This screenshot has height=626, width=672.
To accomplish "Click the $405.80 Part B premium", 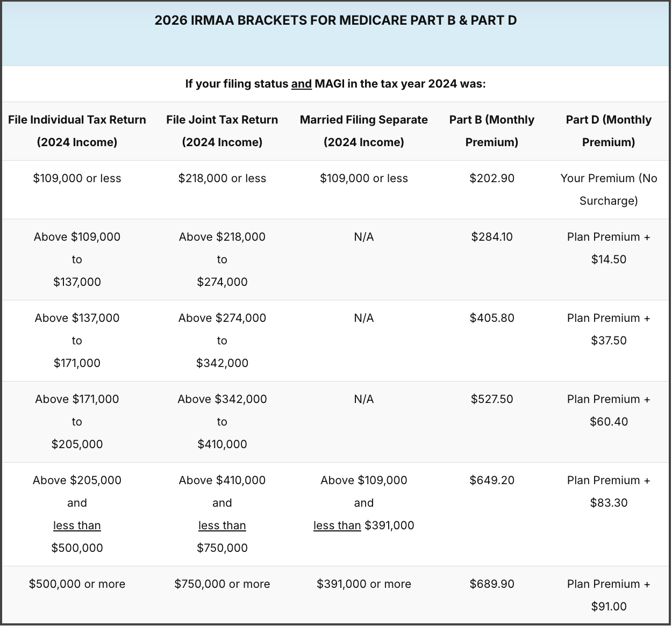I will tap(491, 318).
